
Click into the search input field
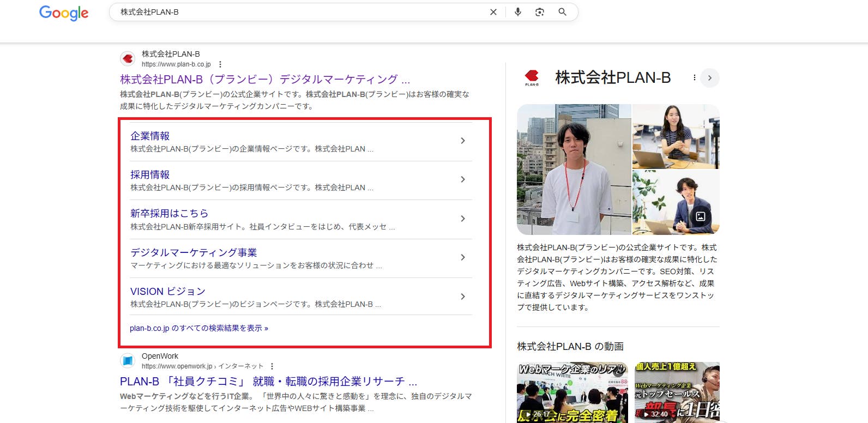(x=300, y=12)
